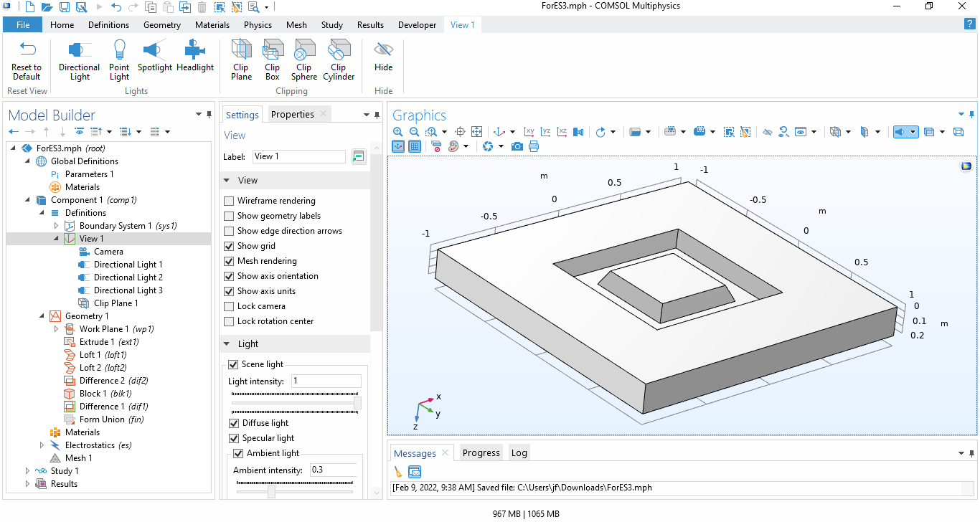The image size is (980, 522).
Task: Open the Geometry ribbon tab
Action: 162,25
